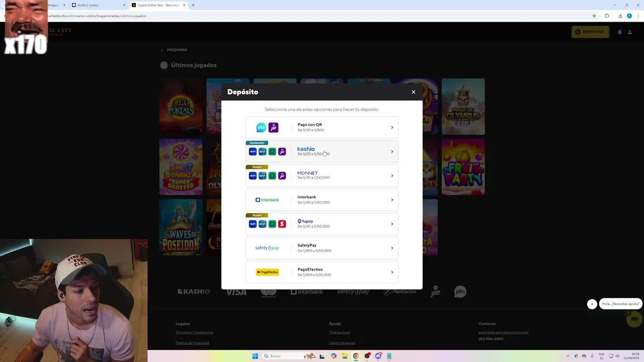This screenshot has height=362, width=644.
Task: Choose the Kashio deposit method
Action: (x=322, y=151)
